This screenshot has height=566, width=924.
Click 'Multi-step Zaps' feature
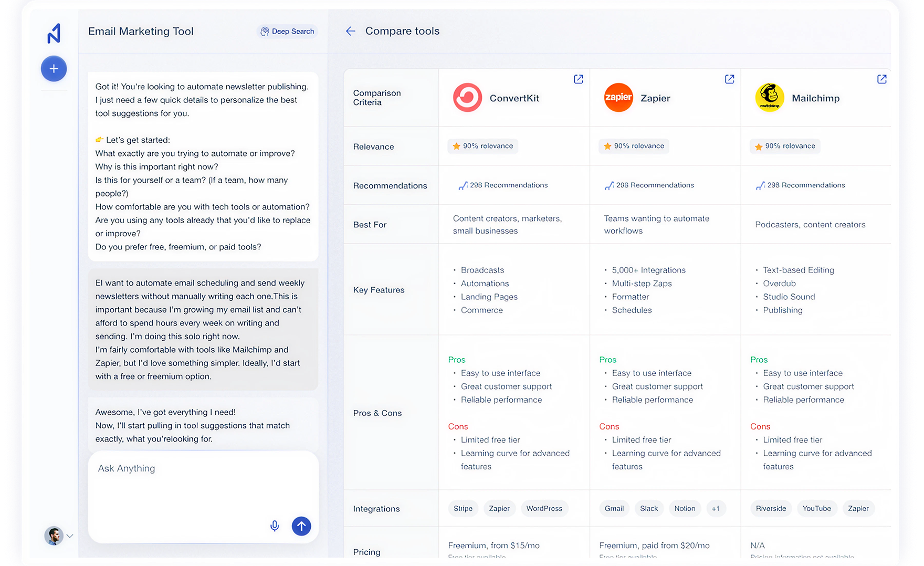(x=642, y=284)
